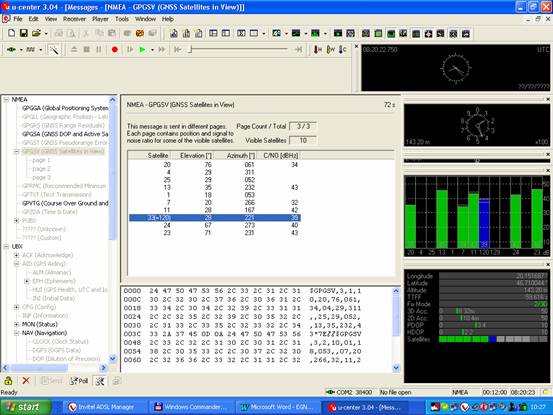This screenshot has height=415, width=553.
Task: Click the red Record button
Action: click(115, 50)
